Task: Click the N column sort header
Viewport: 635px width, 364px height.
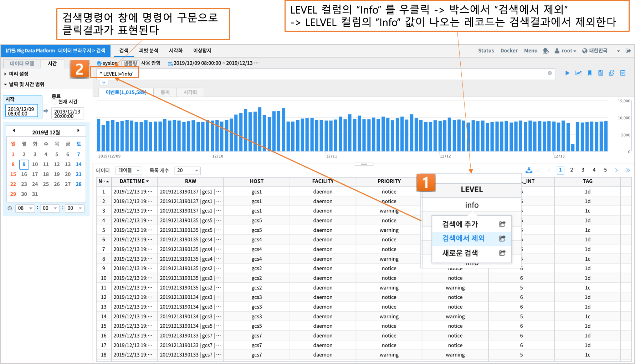Action: coord(104,181)
